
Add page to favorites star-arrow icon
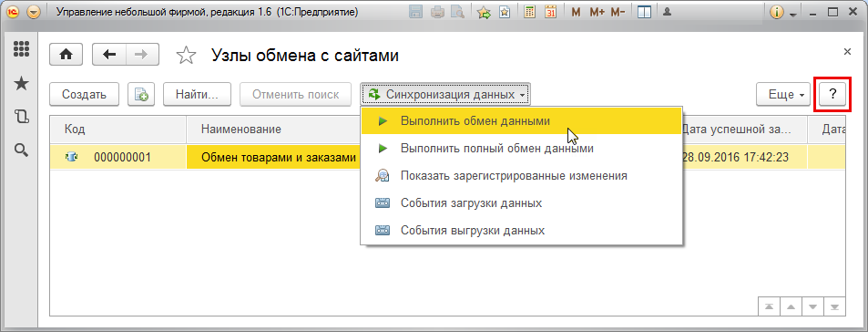click(x=485, y=12)
